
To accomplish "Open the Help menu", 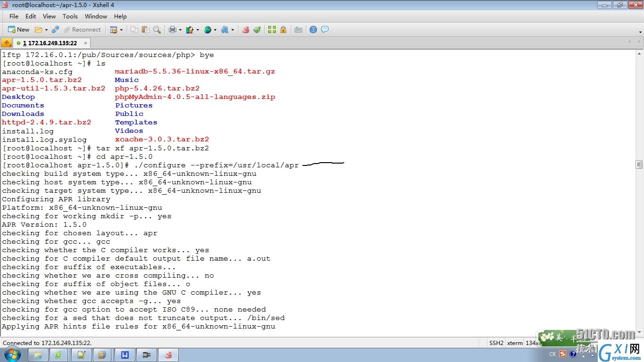I will (x=121, y=16).
